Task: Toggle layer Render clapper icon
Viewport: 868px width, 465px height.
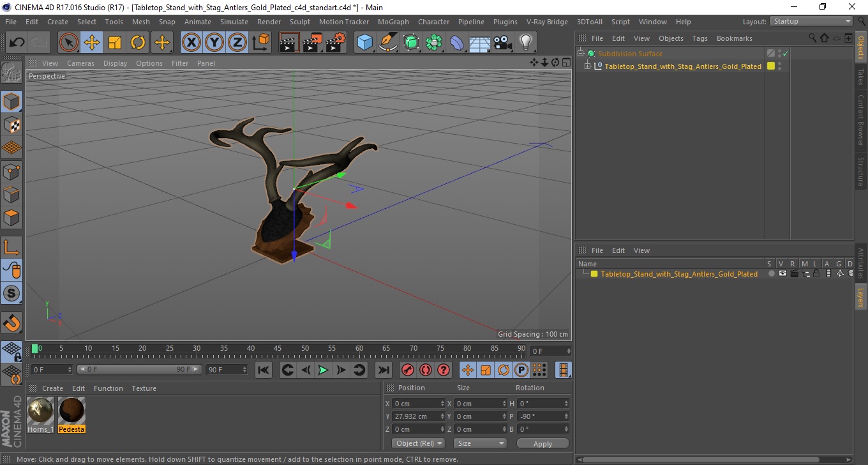Action: click(794, 274)
